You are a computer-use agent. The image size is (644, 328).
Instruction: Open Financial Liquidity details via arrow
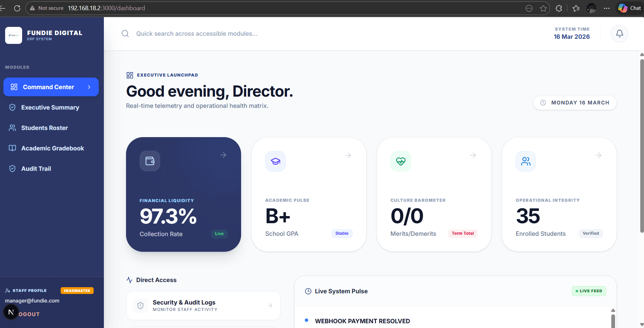pos(223,155)
